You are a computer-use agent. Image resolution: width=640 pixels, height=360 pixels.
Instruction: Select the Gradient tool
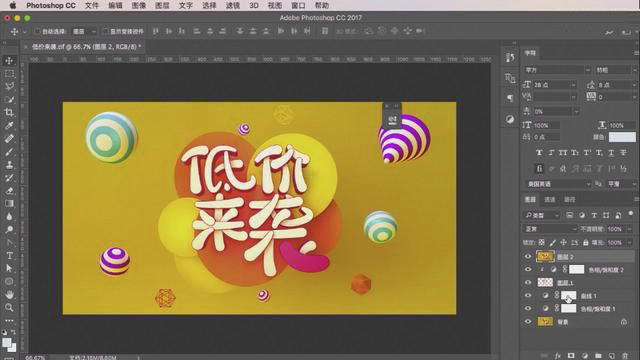point(9,203)
